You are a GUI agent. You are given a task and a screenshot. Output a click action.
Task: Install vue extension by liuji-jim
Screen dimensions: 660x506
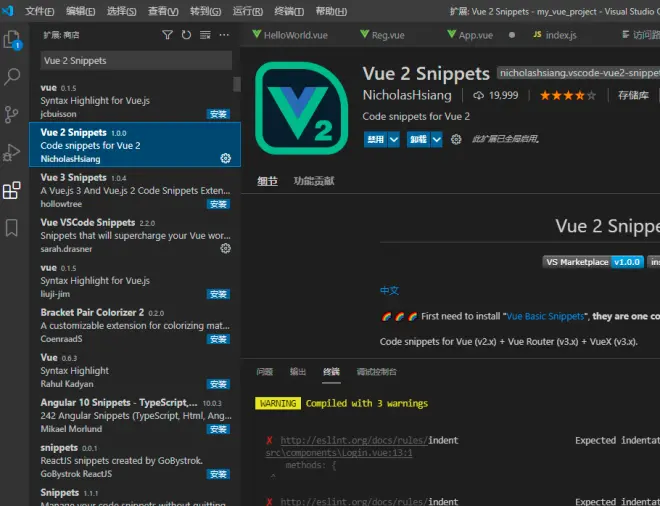point(218,294)
